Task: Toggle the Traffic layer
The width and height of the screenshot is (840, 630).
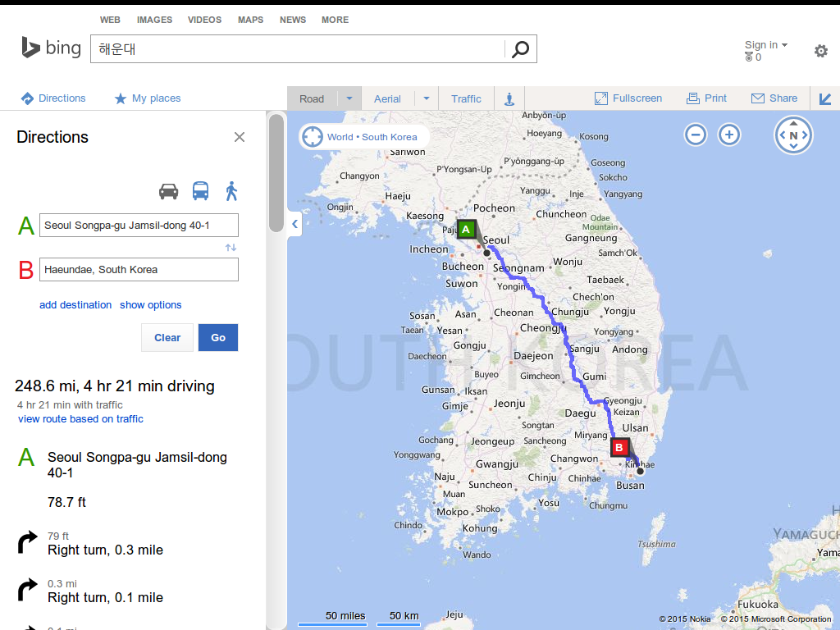Action: 466,98
